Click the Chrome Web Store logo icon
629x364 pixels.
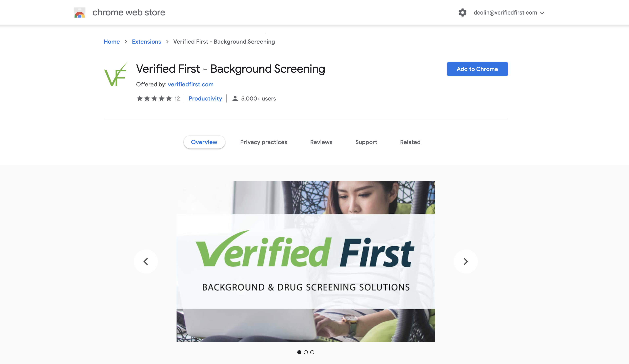pyautogui.click(x=80, y=13)
